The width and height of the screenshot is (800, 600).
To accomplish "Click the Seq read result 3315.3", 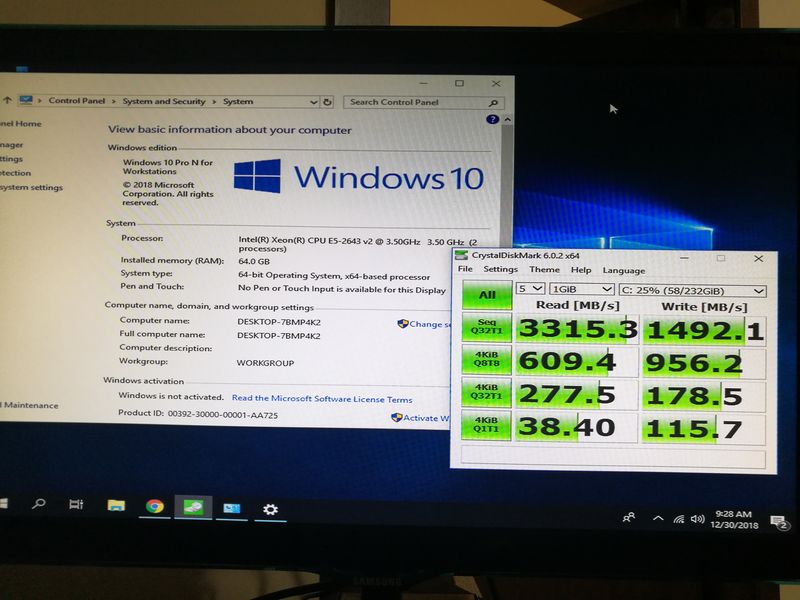I will pos(578,329).
